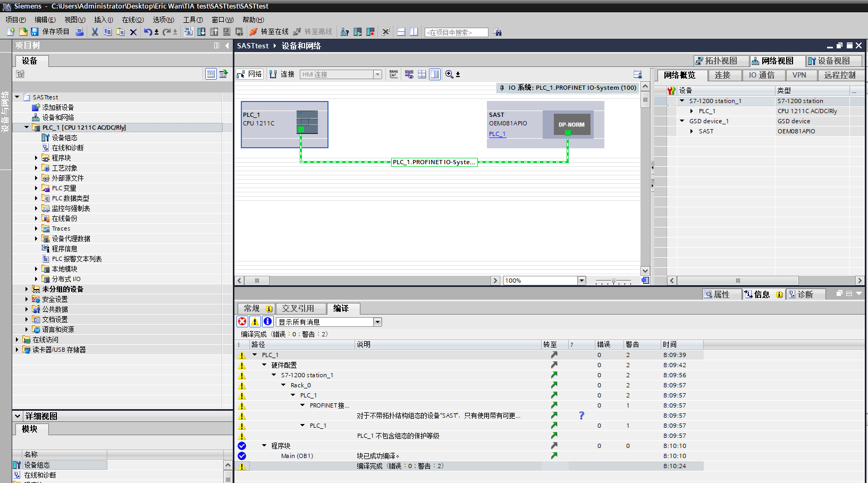Screen dimensions: 868x483
Task: Open project using the folder toolbar icon
Action: (x=23, y=32)
